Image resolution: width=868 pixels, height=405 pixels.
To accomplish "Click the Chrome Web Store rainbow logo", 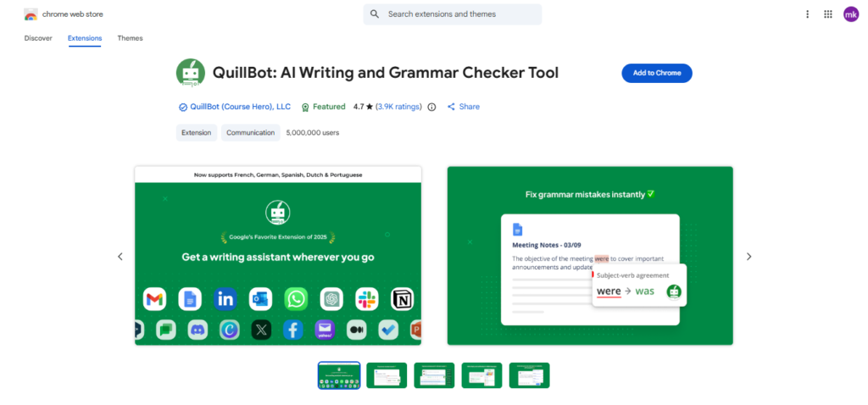I will click(31, 14).
